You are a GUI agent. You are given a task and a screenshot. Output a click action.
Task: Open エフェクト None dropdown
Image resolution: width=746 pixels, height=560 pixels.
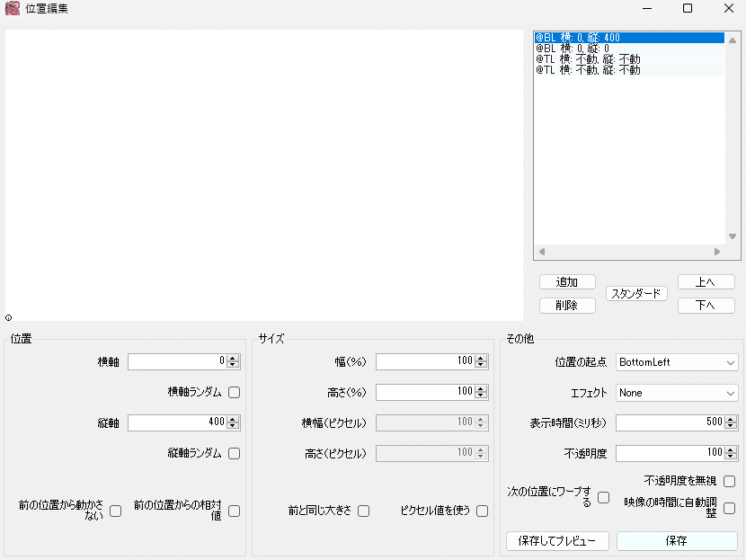(677, 393)
